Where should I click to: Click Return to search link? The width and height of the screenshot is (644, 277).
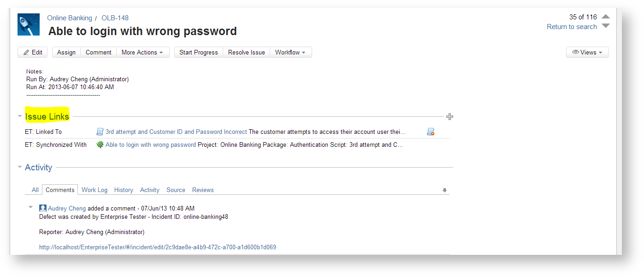pyautogui.click(x=572, y=27)
